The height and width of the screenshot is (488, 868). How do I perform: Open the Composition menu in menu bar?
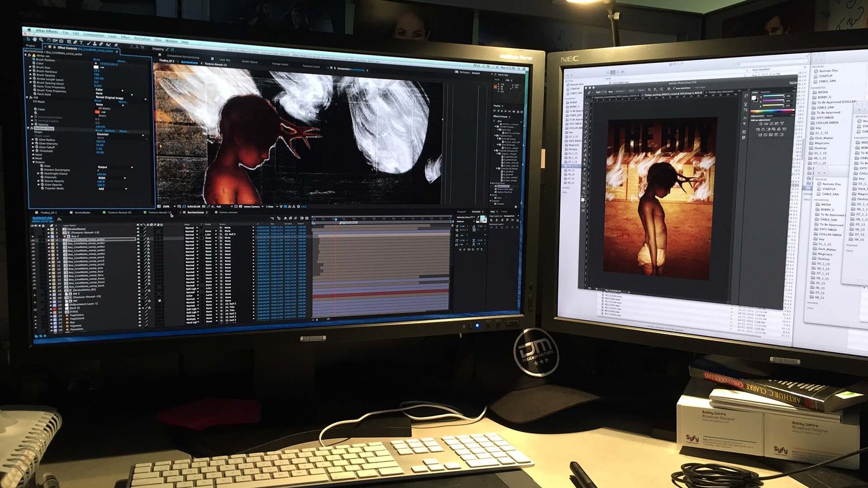(x=93, y=34)
